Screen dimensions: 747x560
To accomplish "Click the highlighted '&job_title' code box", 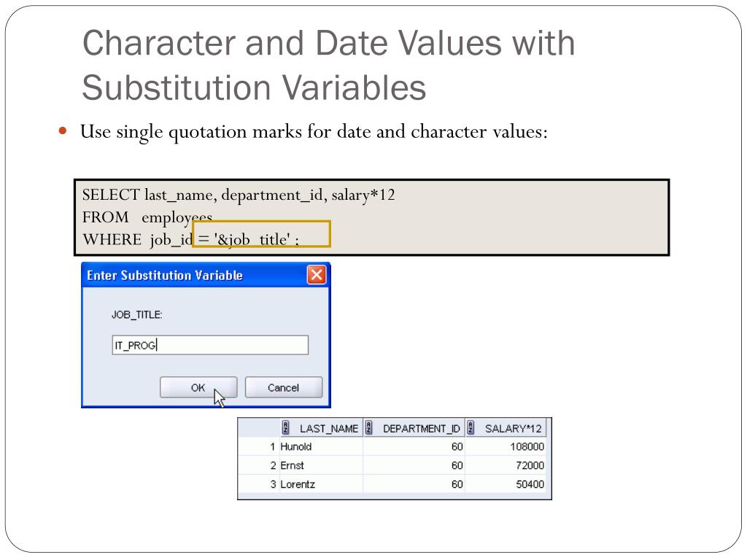I will pos(261,234).
